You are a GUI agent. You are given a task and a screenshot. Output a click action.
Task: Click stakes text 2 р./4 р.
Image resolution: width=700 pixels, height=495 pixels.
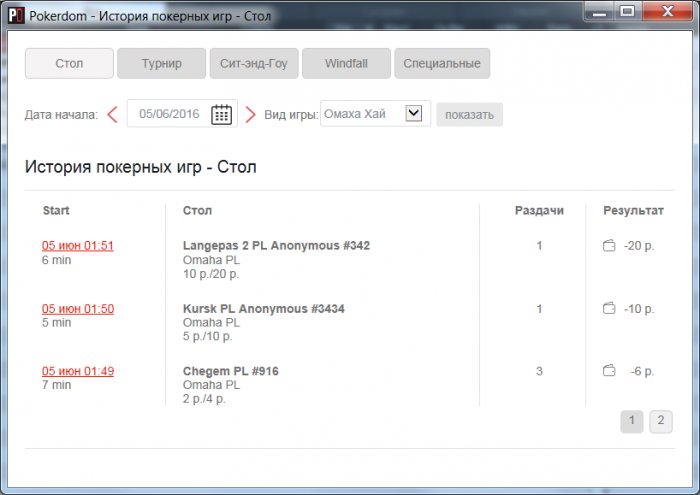(x=204, y=399)
